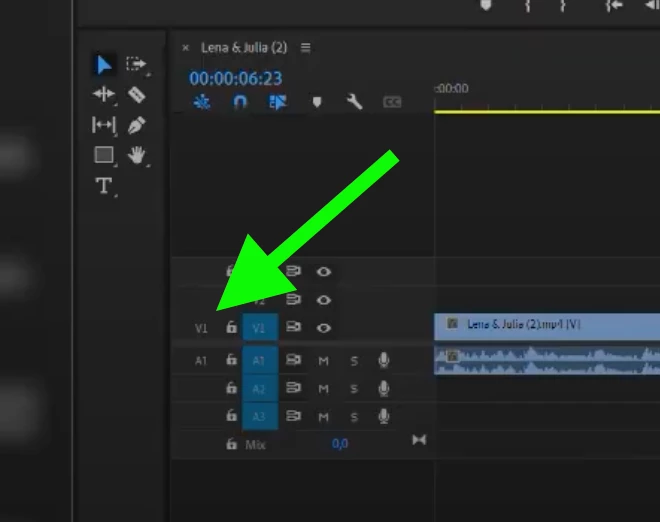This screenshot has width=660, height=522.
Task: Select the Rectangle tool
Action: point(104,155)
